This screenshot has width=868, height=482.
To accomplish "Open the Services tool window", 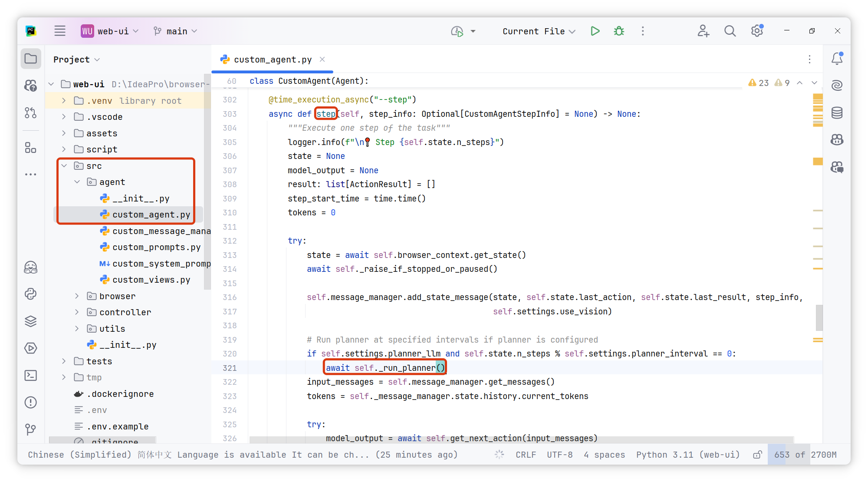I will 31,348.
